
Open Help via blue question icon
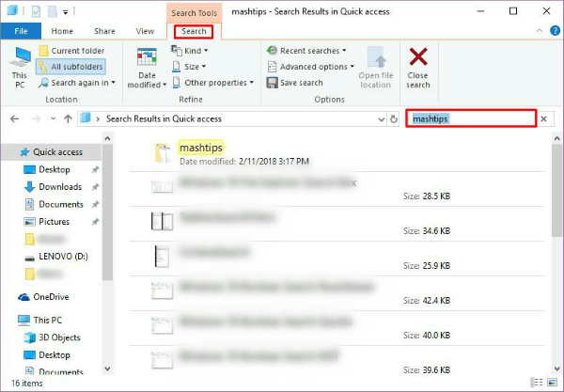[555, 31]
